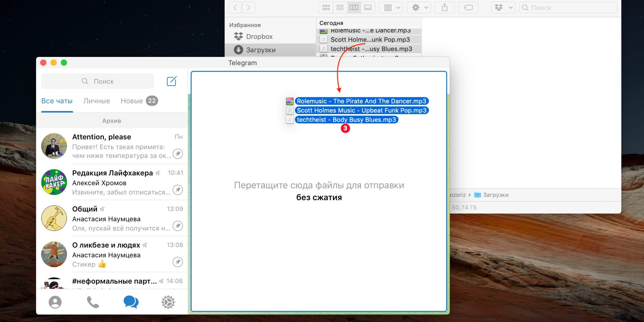The width and height of the screenshot is (644, 322).
Task: Switch to the Личные tab
Action: point(97,101)
